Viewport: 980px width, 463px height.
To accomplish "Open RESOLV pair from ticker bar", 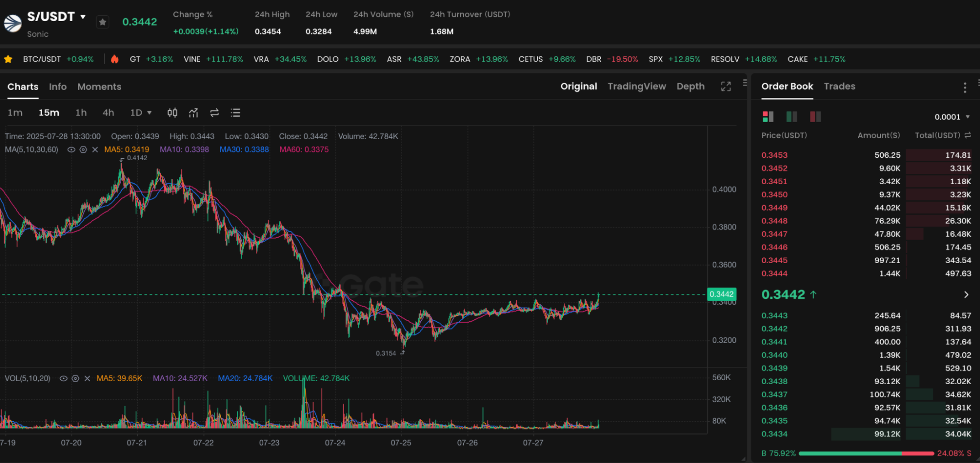I will coord(744,59).
